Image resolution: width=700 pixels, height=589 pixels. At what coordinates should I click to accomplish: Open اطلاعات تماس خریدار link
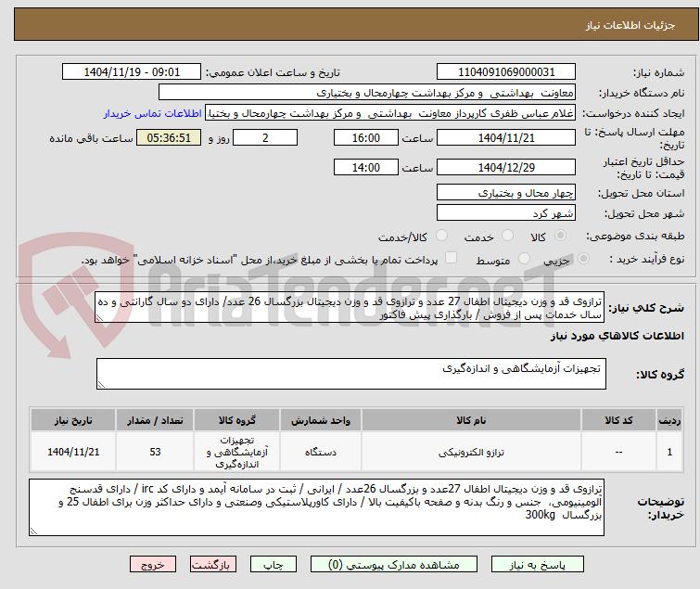tap(153, 113)
